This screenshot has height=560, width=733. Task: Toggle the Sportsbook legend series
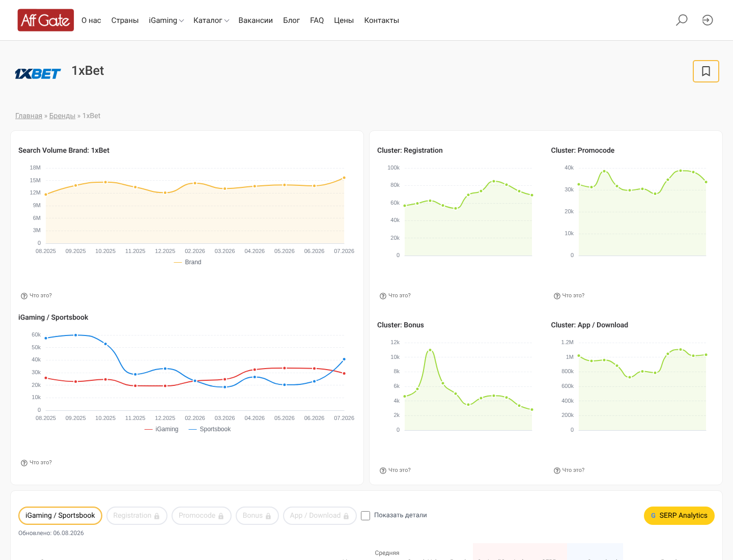click(210, 429)
